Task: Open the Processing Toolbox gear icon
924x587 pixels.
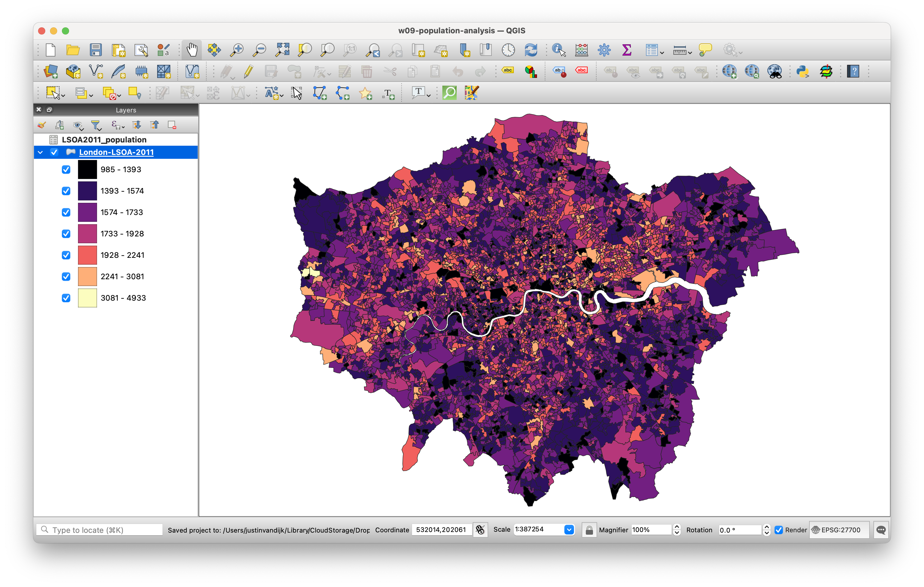Action: [x=604, y=50]
